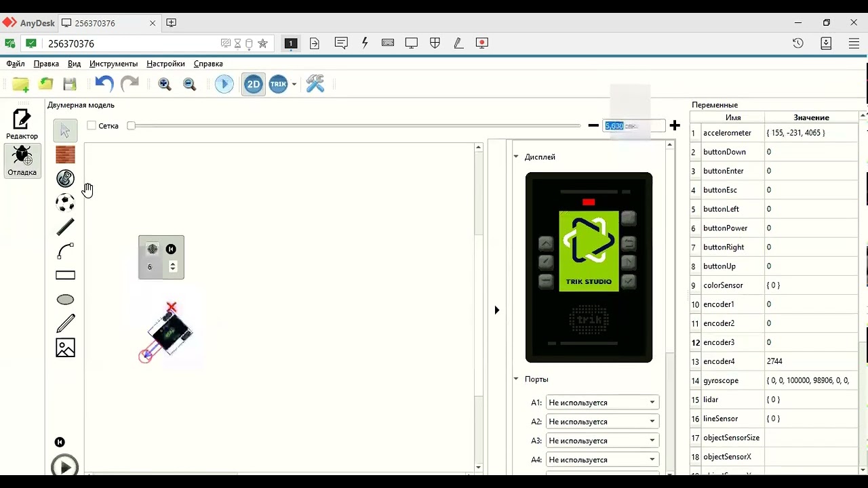868x488 pixels.
Task: Open the A1 port dropdown
Action: coord(602,403)
